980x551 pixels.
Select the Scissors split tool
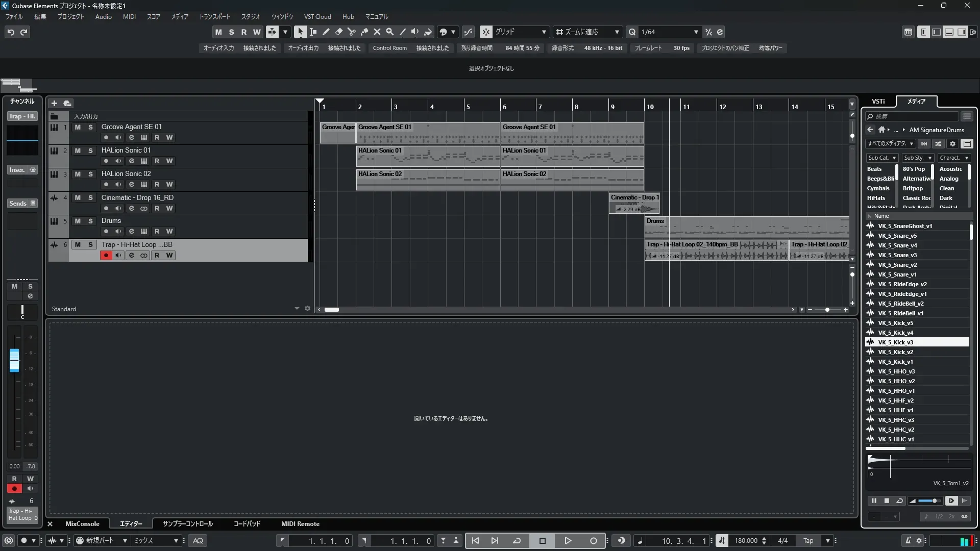tap(351, 32)
